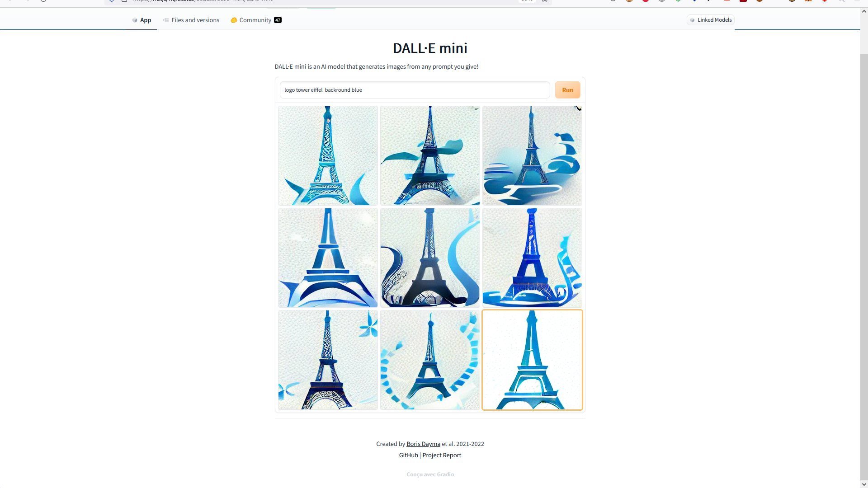Click the Run button
This screenshot has width=868, height=488.
(x=567, y=90)
